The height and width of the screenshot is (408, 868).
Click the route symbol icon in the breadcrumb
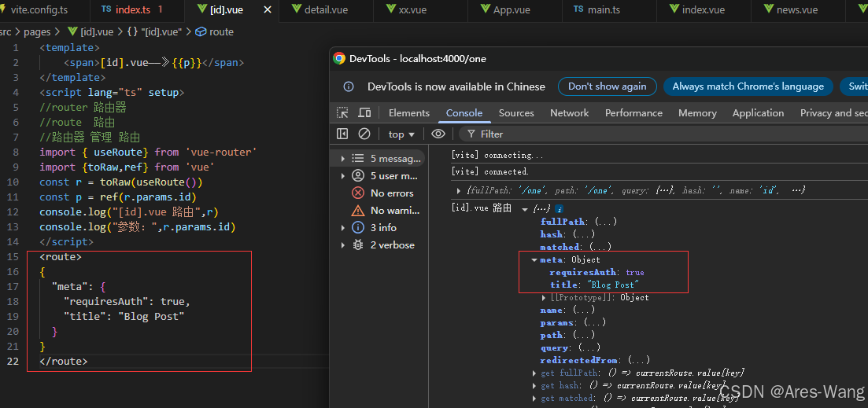coord(201,32)
